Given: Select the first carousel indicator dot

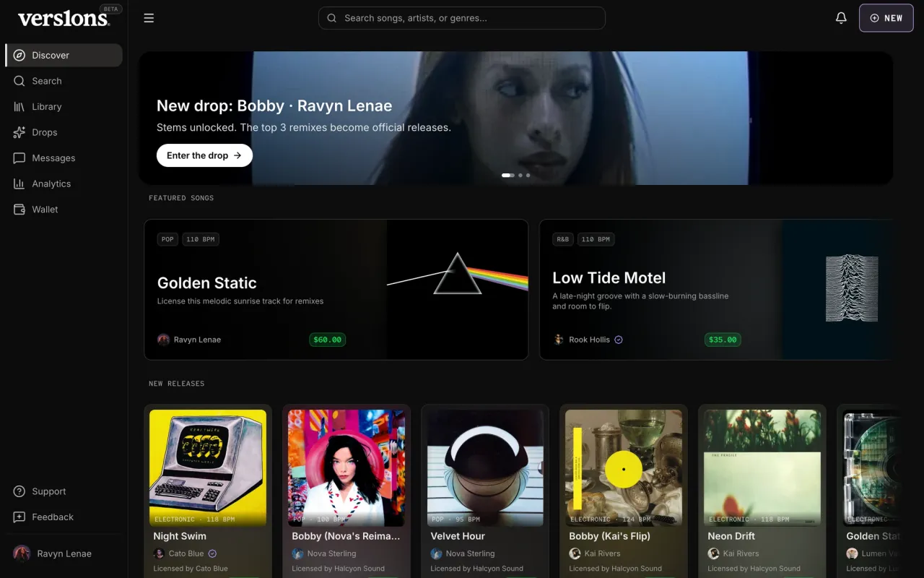Looking at the screenshot, I should pos(507,175).
